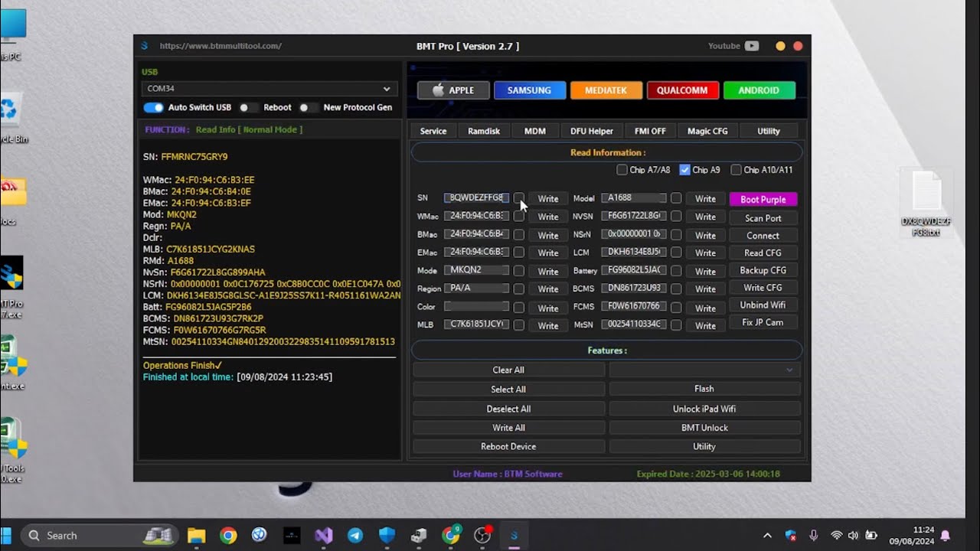The width and height of the screenshot is (980, 551).
Task: Tick the checkbox beside the SN field
Action: click(518, 198)
